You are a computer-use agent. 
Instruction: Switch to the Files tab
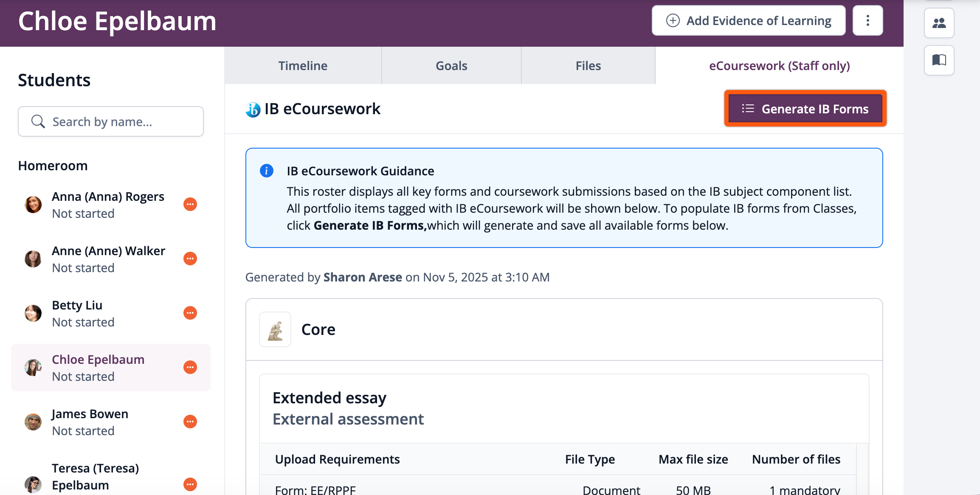tap(588, 66)
